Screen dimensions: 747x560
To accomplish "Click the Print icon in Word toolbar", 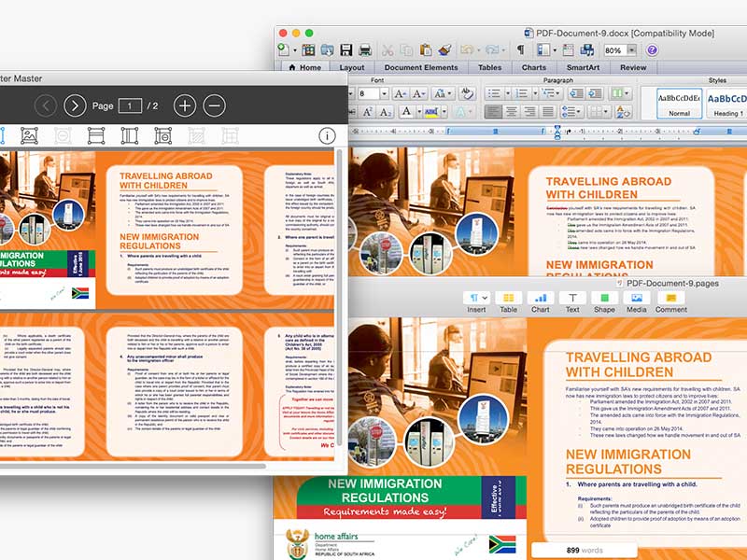I will tap(365, 49).
